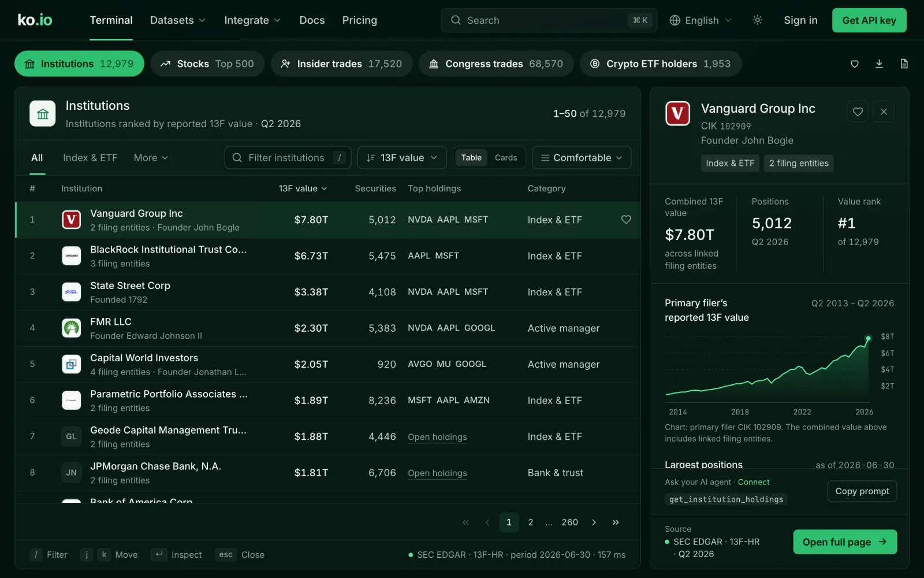Click the download icon in the toolbar
Image resolution: width=924 pixels, height=578 pixels.
click(x=879, y=64)
